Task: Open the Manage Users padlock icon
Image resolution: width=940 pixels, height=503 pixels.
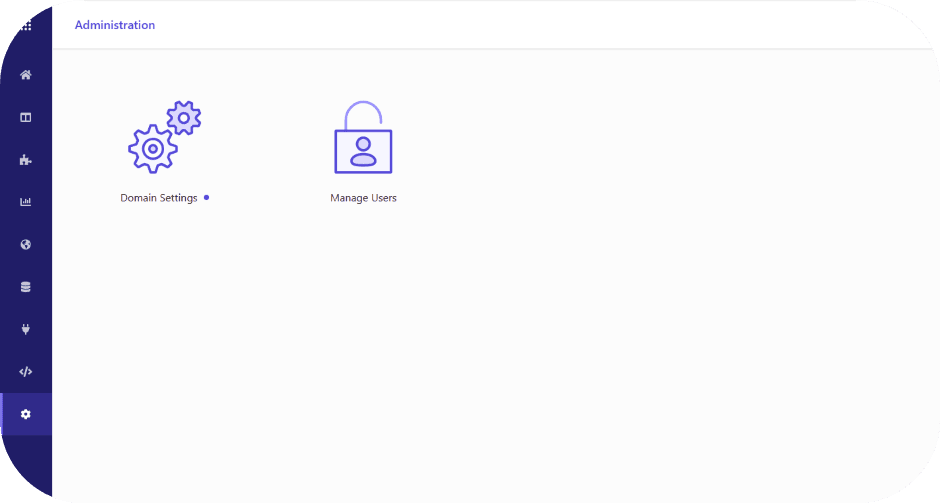Action: (x=363, y=137)
